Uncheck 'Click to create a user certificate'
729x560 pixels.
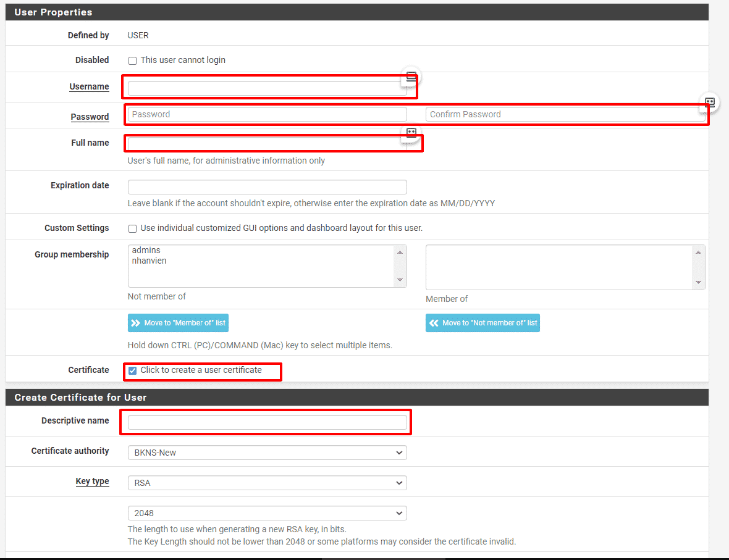[132, 370]
